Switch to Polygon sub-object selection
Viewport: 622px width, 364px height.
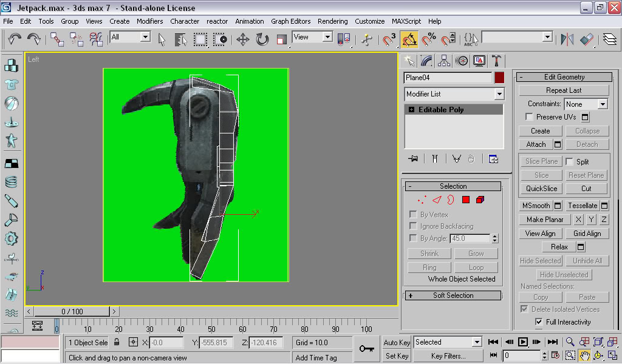point(466,200)
